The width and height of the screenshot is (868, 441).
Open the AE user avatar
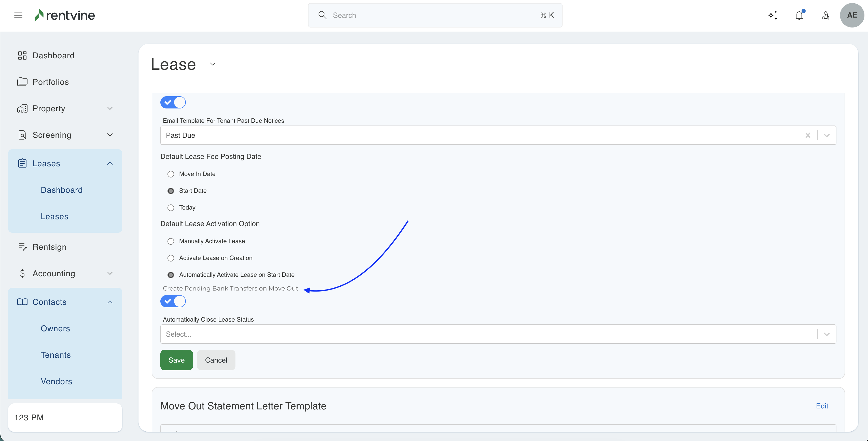pyautogui.click(x=852, y=15)
